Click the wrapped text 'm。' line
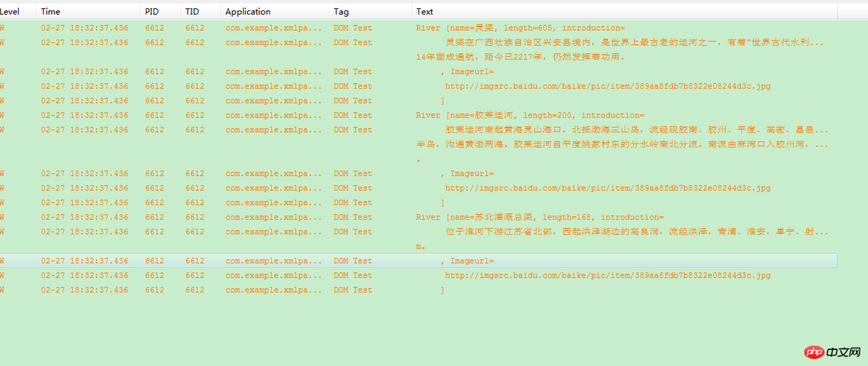 click(x=421, y=246)
